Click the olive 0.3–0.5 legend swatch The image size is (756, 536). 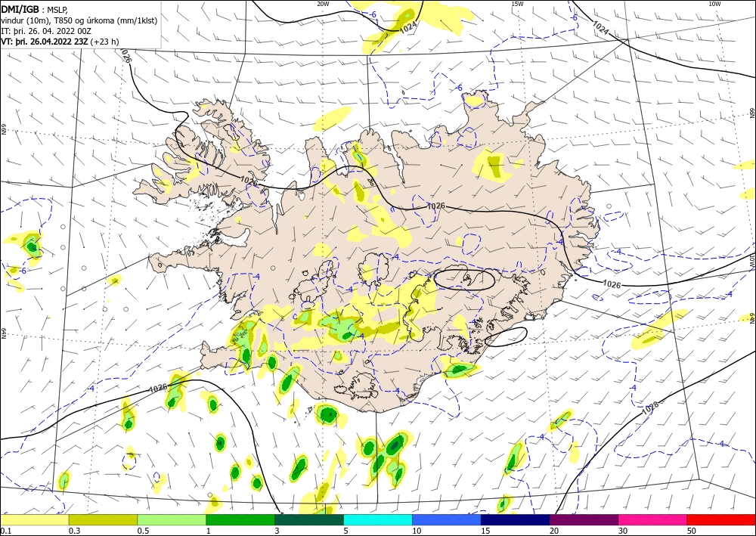coord(103,519)
